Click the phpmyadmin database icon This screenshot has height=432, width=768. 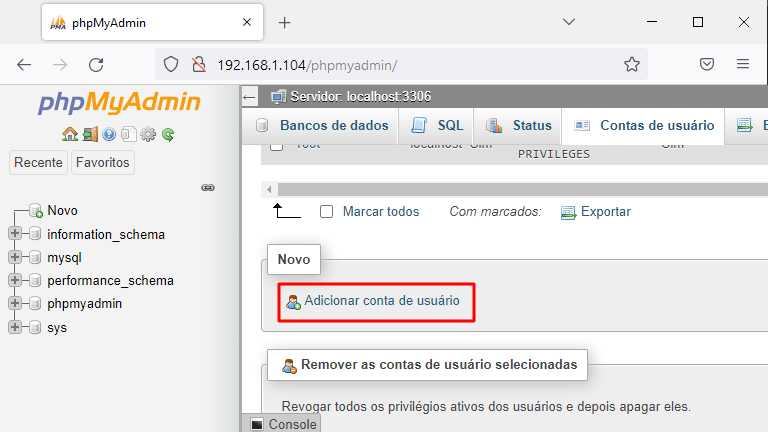tap(35, 303)
